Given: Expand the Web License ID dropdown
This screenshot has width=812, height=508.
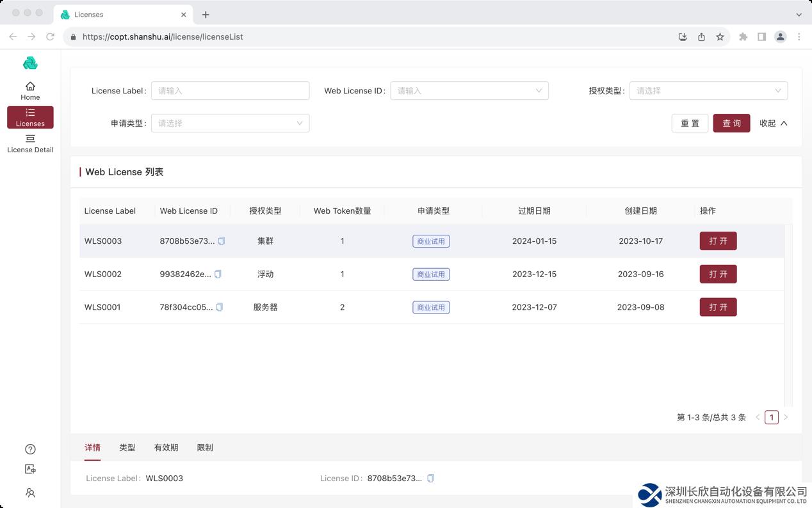Looking at the screenshot, I should point(469,91).
